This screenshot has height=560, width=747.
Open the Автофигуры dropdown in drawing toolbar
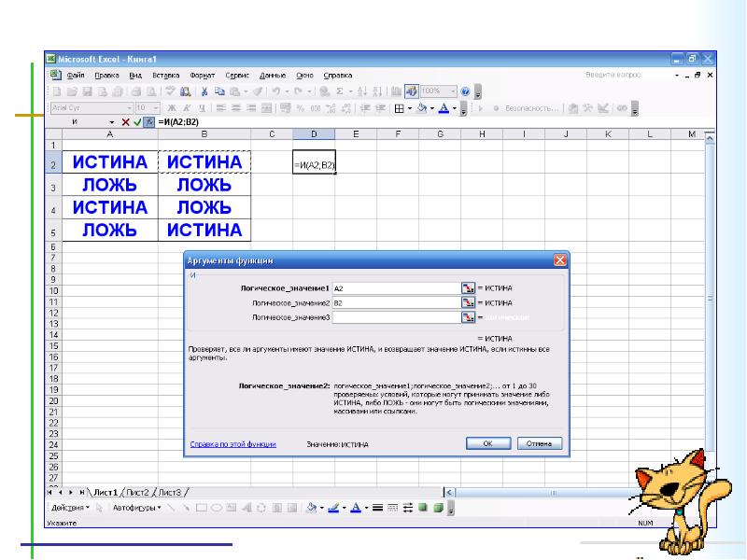[136, 509]
